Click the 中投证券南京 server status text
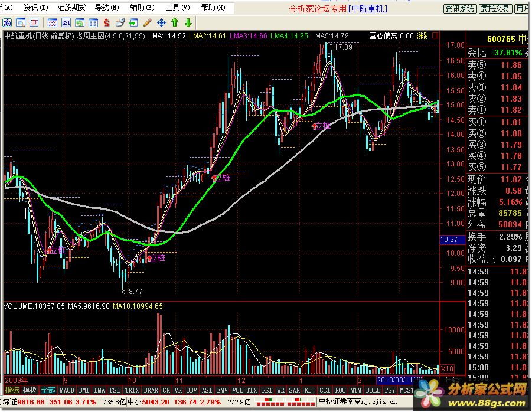Image resolution: width=532 pixels, height=412 pixels. (358, 402)
